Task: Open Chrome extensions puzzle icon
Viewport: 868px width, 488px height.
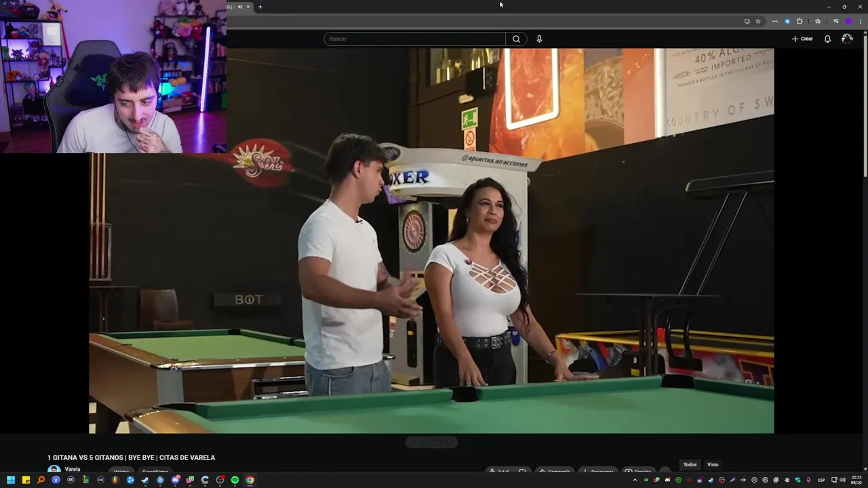Action: tap(800, 21)
